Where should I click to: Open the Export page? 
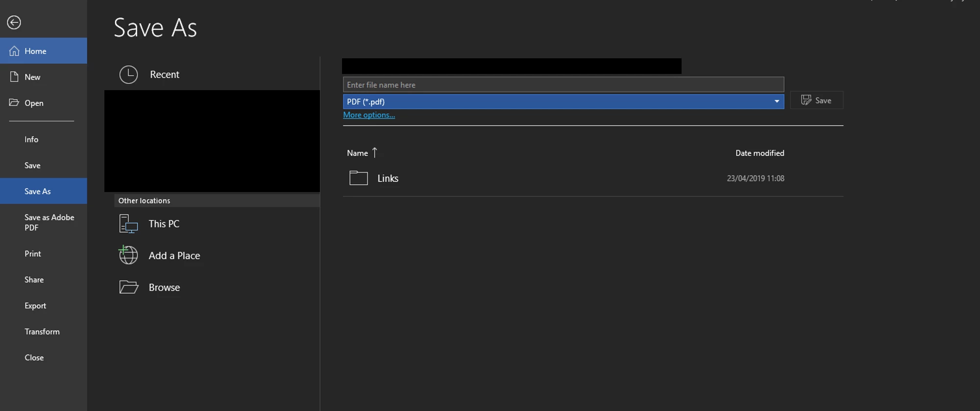44,306
